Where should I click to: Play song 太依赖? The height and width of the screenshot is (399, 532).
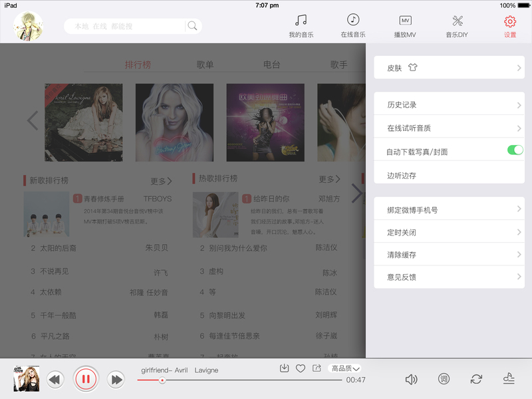coord(51,292)
